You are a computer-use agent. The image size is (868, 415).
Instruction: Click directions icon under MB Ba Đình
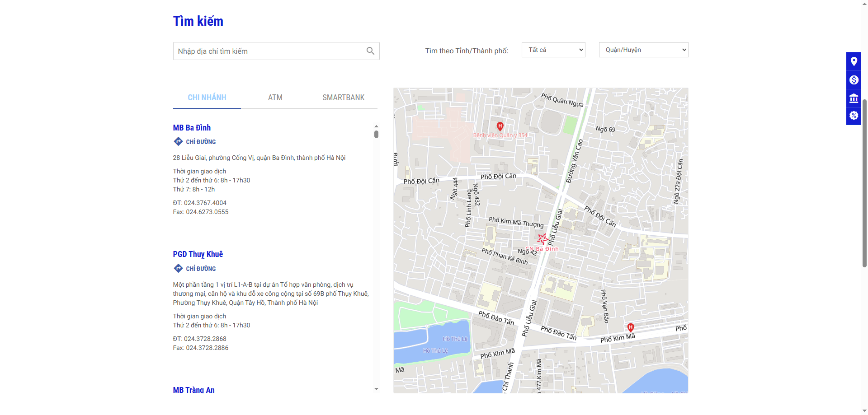(x=178, y=141)
